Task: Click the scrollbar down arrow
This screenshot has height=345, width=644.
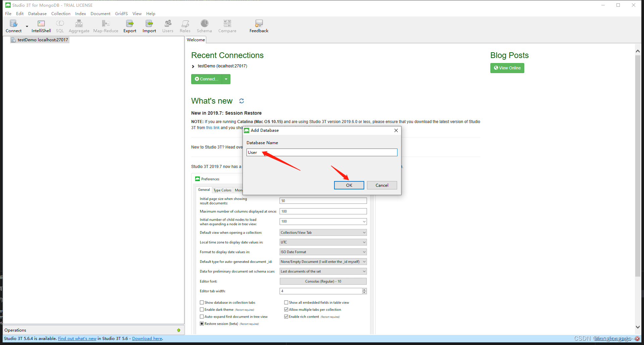Action: (638, 327)
